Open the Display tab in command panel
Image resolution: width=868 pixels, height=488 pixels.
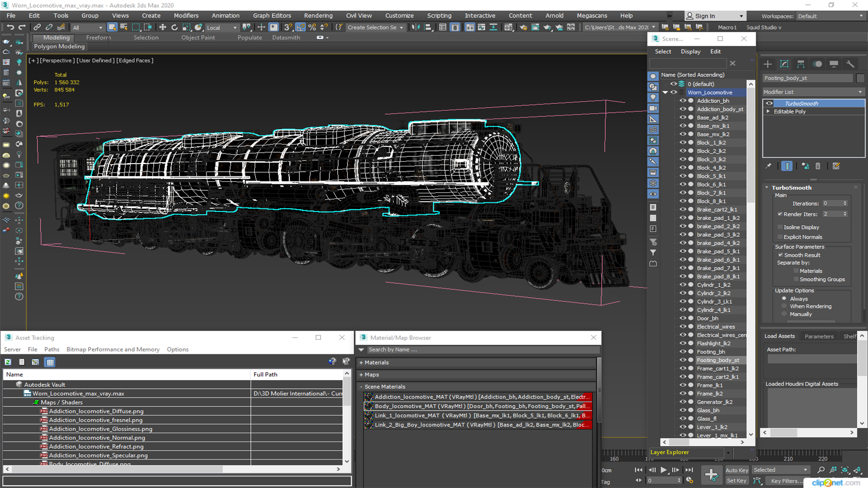(x=834, y=64)
